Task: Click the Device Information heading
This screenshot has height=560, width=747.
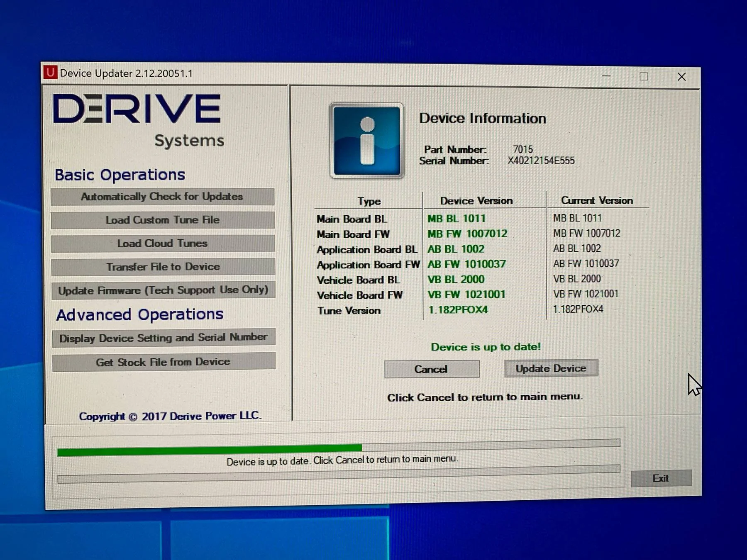Action: (x=483, y=119)
